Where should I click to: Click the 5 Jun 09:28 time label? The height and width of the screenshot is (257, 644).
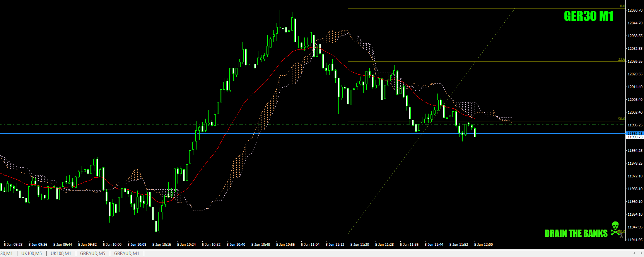(13, 245)
